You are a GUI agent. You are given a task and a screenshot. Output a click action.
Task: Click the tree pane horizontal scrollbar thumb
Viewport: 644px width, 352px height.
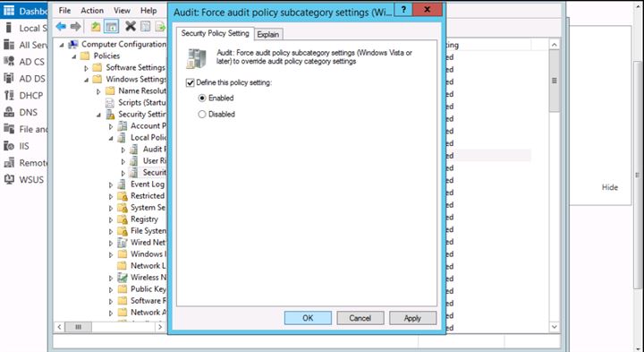78,327
